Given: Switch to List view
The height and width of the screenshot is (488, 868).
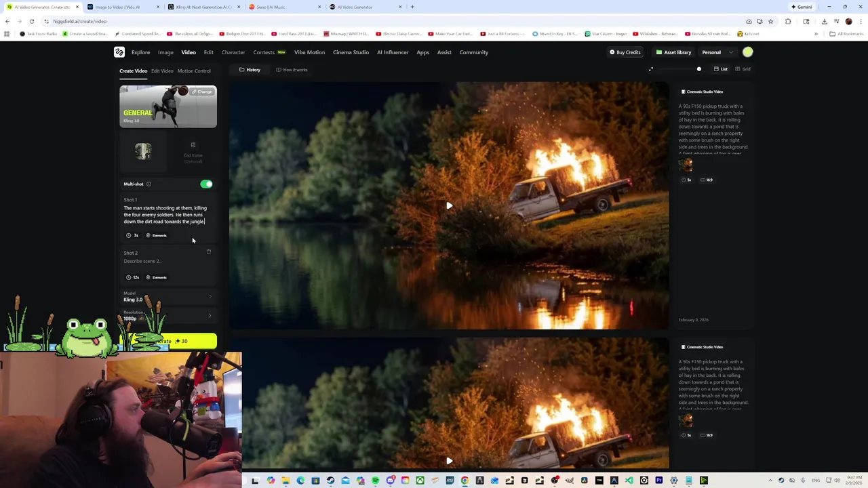Looking at the screenshot, I should pyautogui.click(x=721, y=69).
